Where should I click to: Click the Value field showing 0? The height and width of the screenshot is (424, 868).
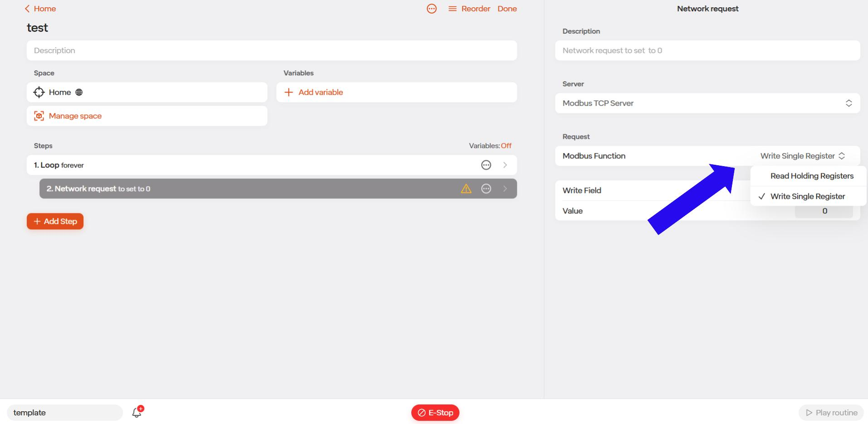(x=824, y=211)
